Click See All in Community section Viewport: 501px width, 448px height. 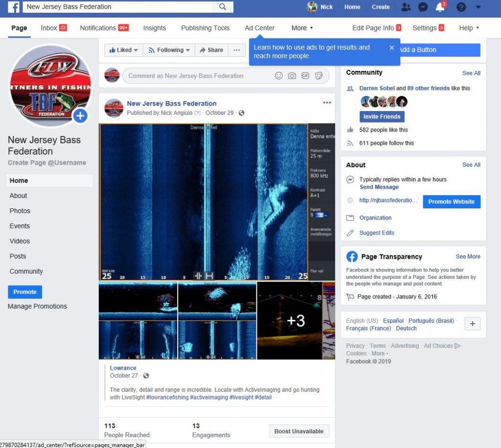click(x=471, y=73)
